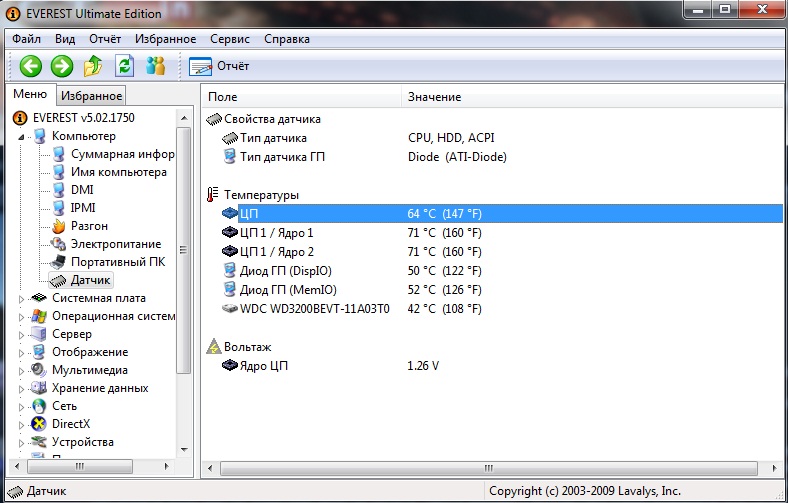Screen dimensions: 788x503
Task: Click the tree panel scroll-up arrow
Action: point(184,118)
